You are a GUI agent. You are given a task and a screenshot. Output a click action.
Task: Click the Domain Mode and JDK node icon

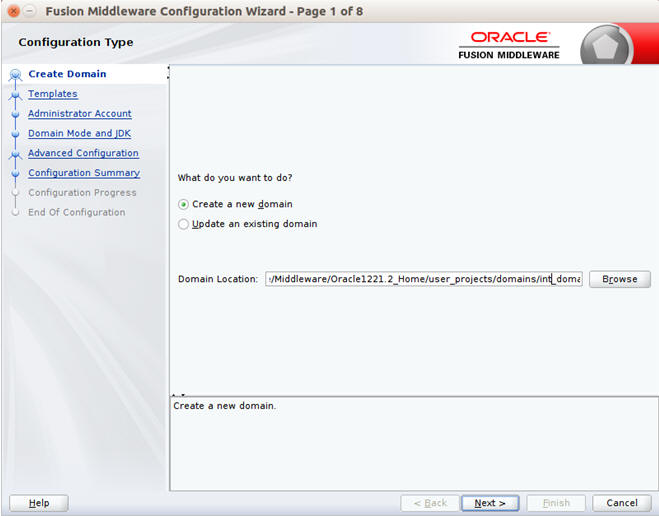coord(16,134)
